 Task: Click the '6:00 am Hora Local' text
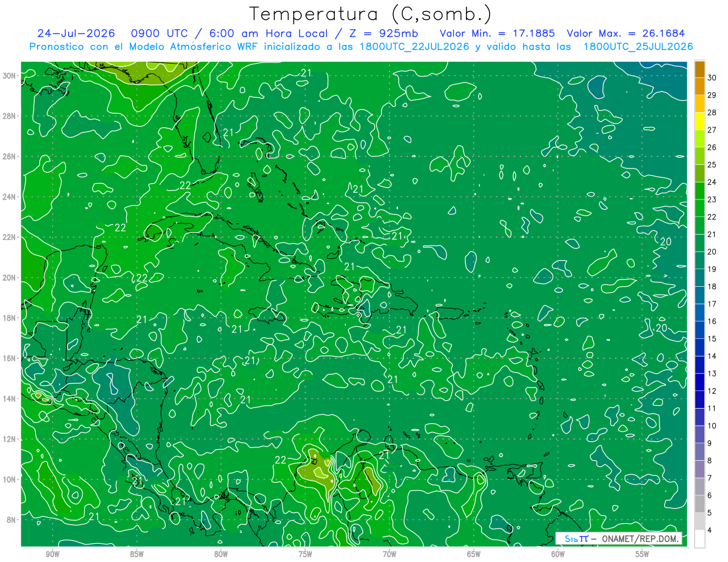click(x=268, y=33)
